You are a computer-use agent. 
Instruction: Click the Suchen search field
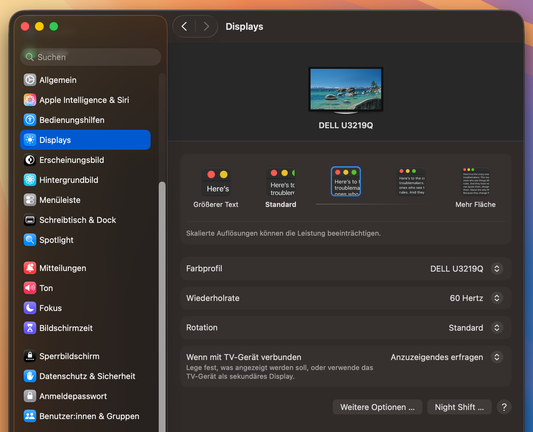tap(90, 57)
